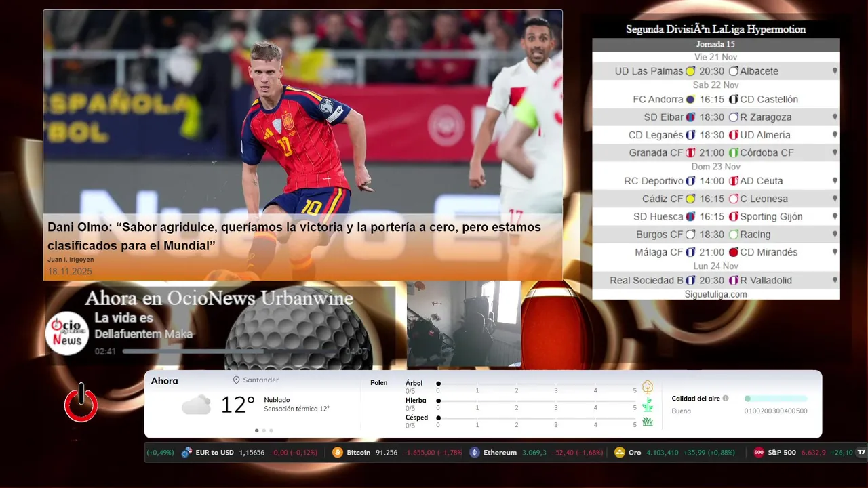The width and height of the screenshot is (868, 488).
Task: Click the Árbol pollen level slider
Action: point(536,384)
